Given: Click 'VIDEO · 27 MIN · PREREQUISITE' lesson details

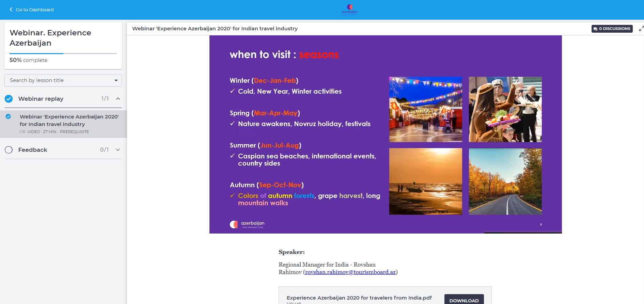Looking at the screenshot, I should click(58, 132).
